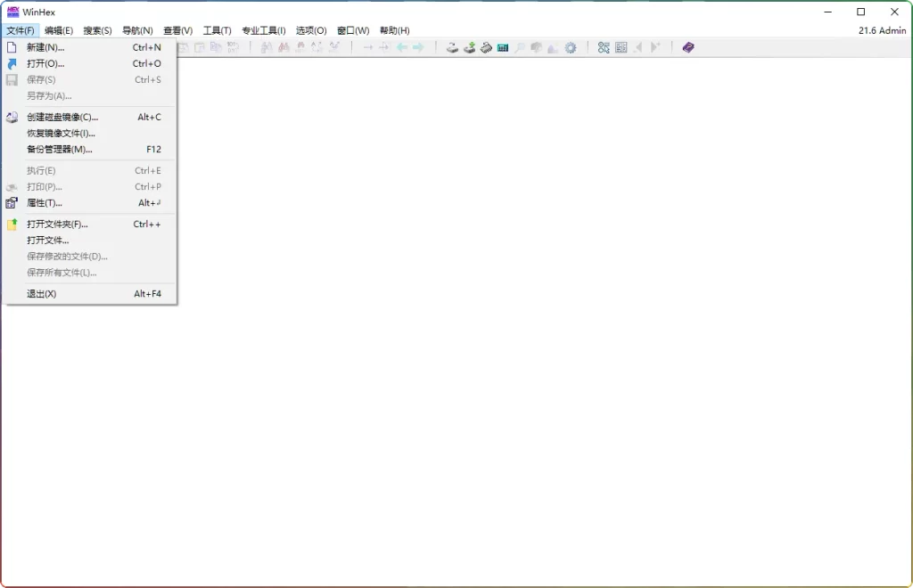Choose 创建磁盘镜像(C)... menu entry
The image size is (913, 588).
coord(62,118)
